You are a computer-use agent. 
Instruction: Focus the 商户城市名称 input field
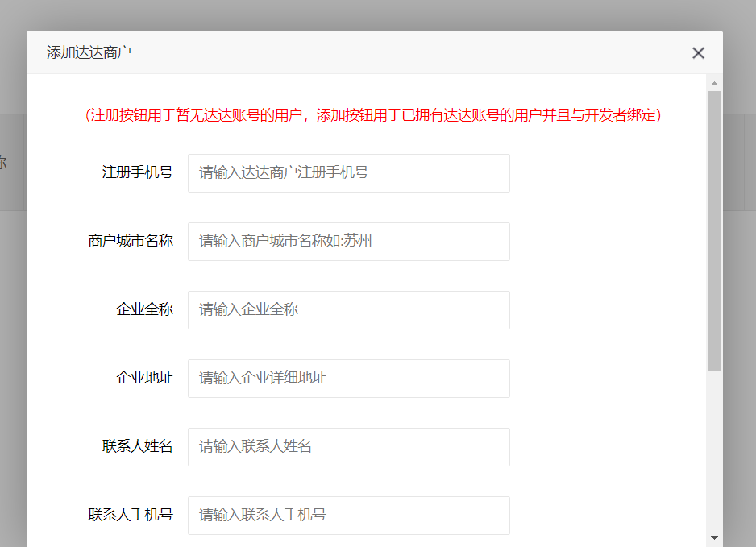click(x=349, y=242)
